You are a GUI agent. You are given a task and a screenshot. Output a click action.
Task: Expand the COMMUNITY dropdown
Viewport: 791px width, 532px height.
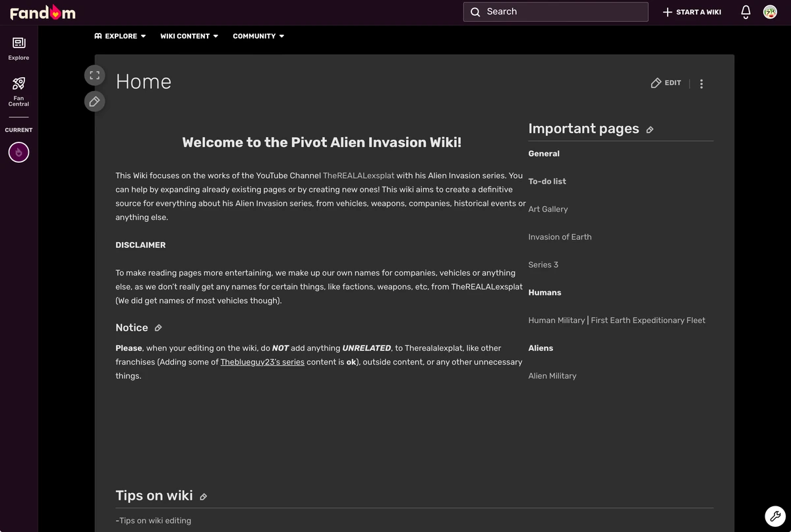coord(258,36)
